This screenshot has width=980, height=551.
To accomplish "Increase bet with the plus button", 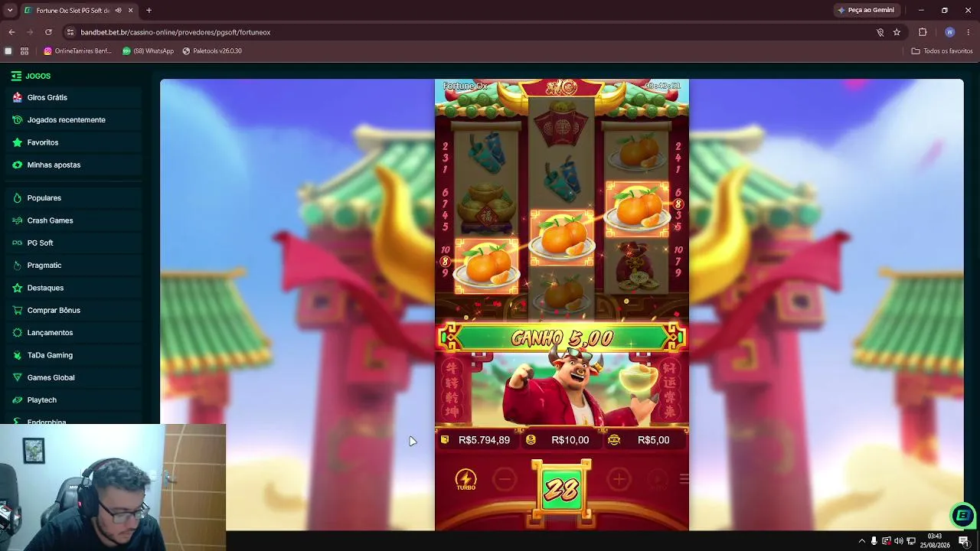I will 619,480.
